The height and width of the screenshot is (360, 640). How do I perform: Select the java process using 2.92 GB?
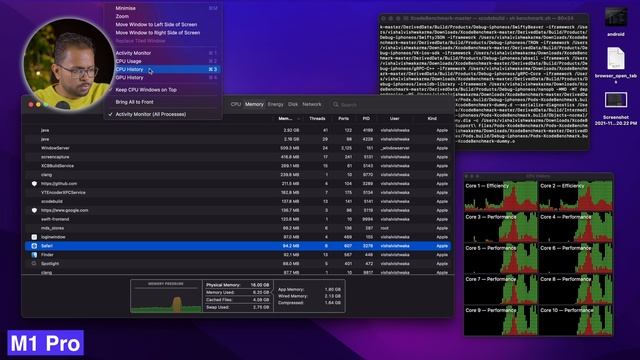(238, 130)
